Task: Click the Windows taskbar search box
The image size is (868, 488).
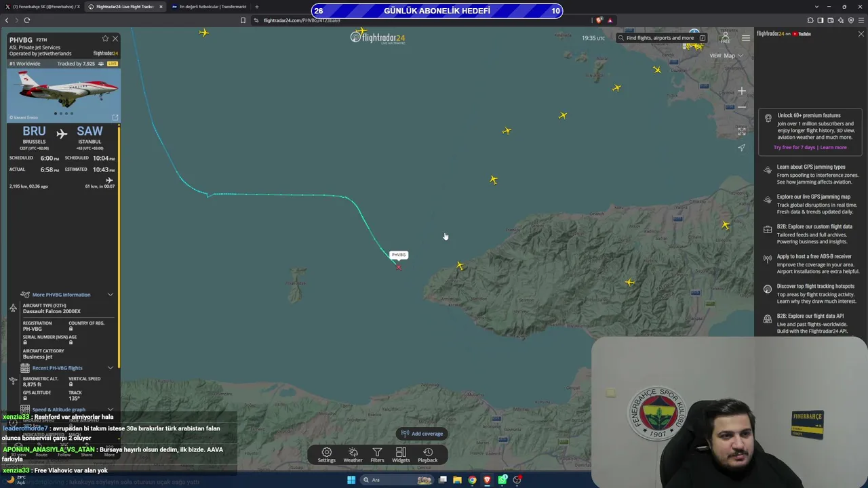Action: [x=397, y=480]
